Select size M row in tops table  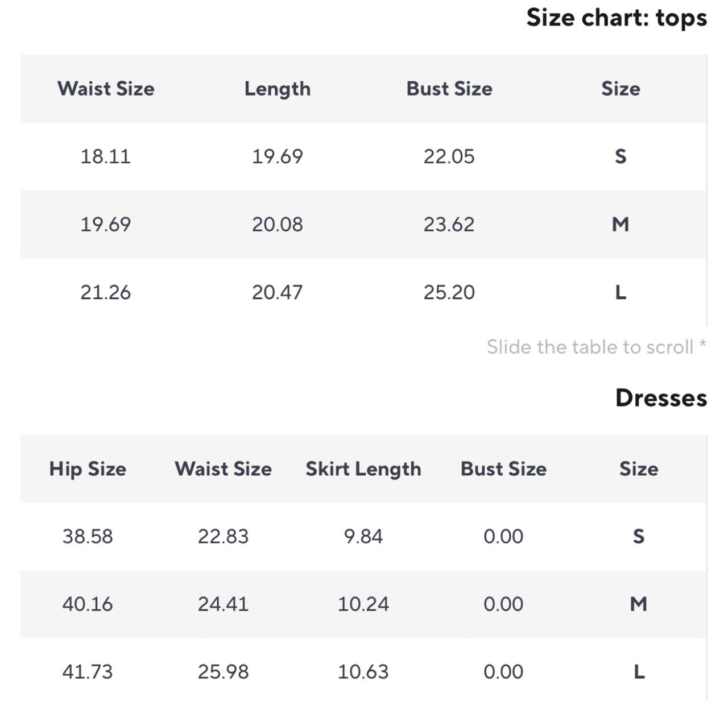click(363, 225)
